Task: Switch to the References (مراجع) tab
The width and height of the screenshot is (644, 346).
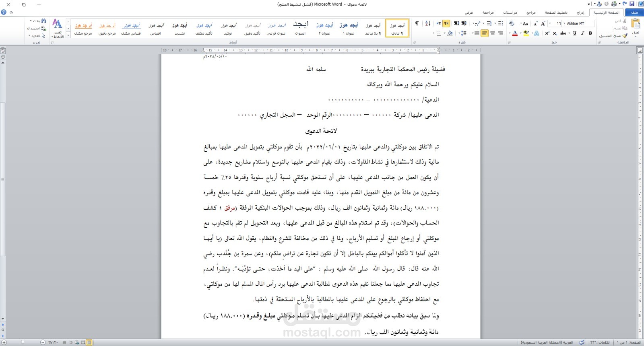Action: click(531, 12)
